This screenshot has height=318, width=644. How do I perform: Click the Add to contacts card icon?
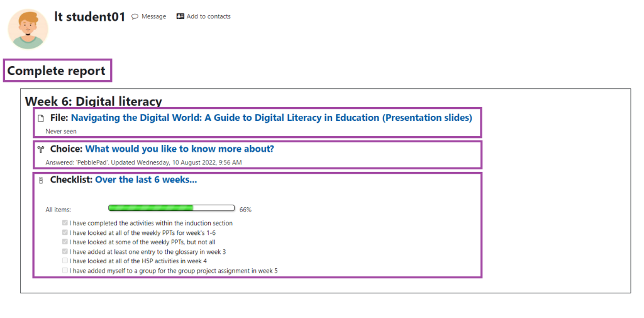click(x=180, y=16)
